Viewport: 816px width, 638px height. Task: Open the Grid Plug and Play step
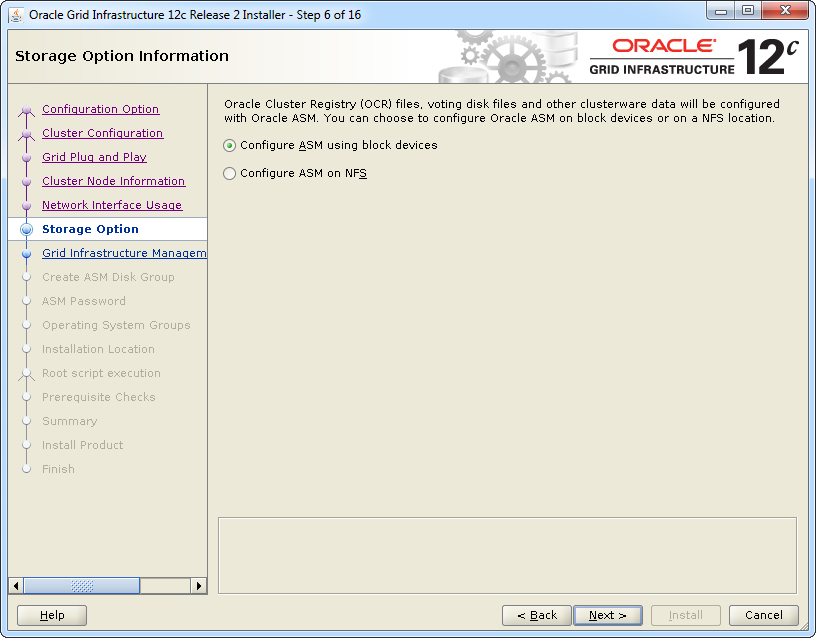94,157
